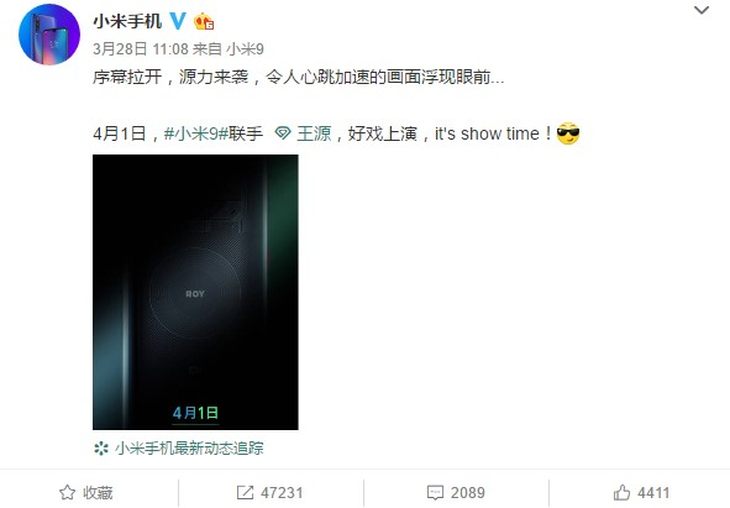Open the Xiaomi phone profile avatar
The image size is (730, 508).
pos(49,34)
